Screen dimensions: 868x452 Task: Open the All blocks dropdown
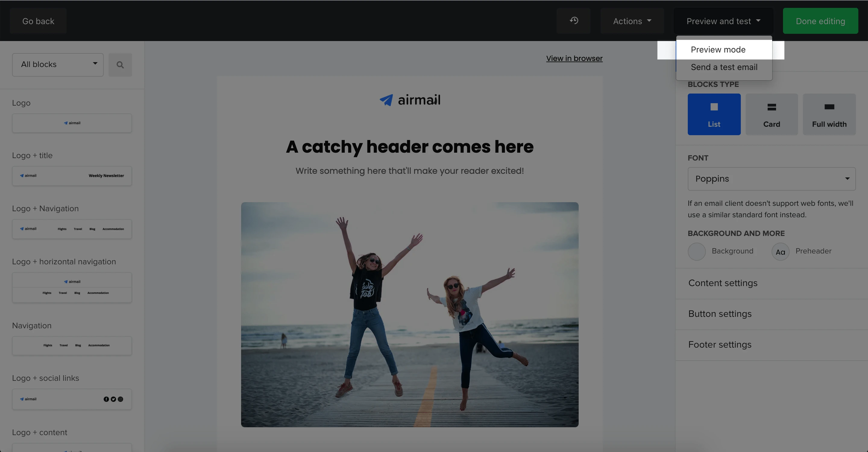[x=58, y=65]
